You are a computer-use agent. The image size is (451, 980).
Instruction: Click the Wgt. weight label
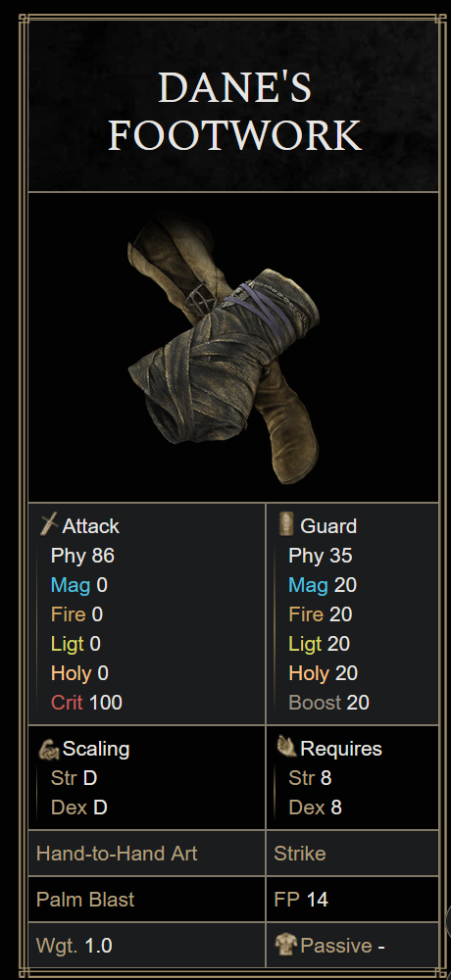(57, 946)
